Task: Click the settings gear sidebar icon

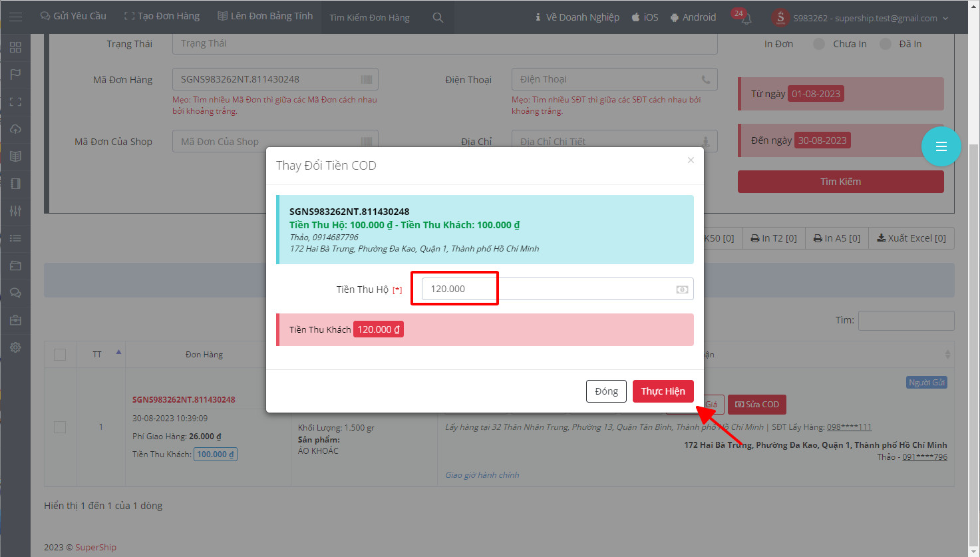Action: [15, 347]
